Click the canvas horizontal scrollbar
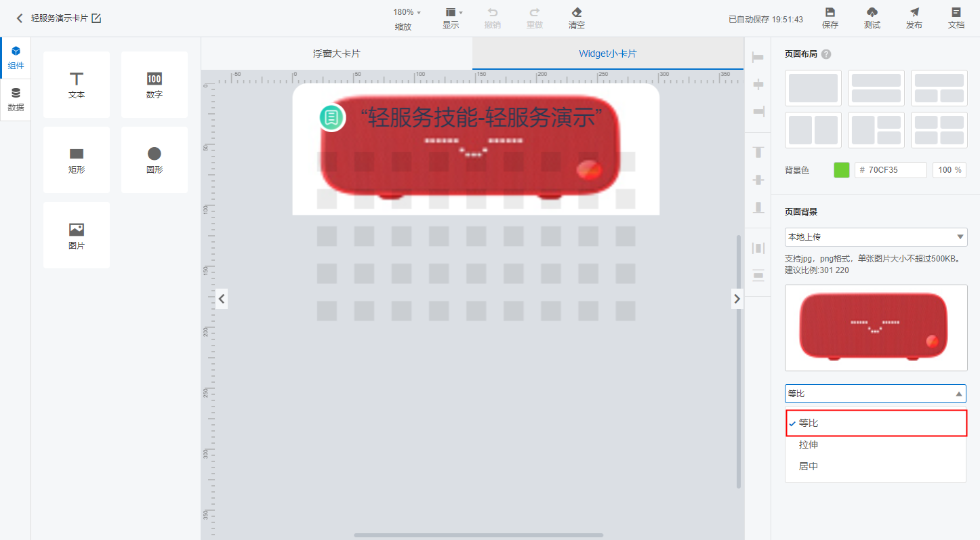 478,535
